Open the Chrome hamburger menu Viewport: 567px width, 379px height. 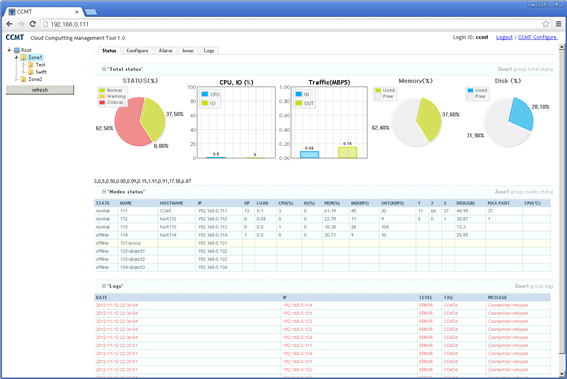(559, 24)
